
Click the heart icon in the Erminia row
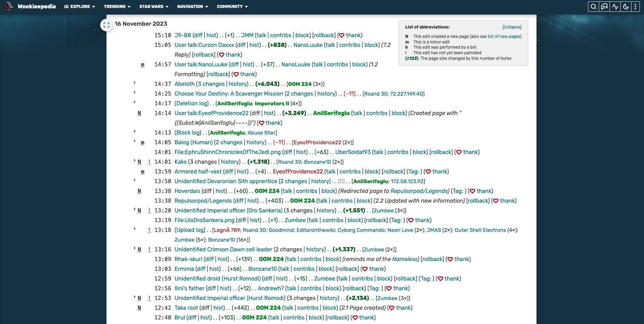pos(365,269)
